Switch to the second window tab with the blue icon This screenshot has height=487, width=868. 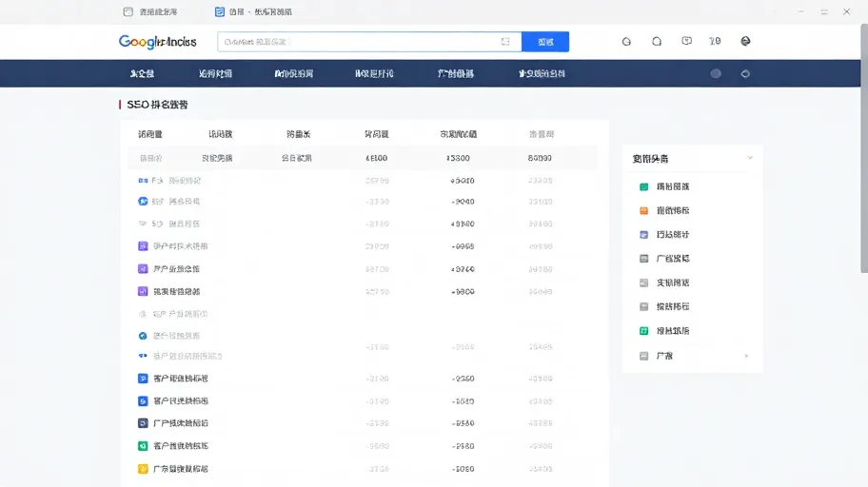[253, 11]
